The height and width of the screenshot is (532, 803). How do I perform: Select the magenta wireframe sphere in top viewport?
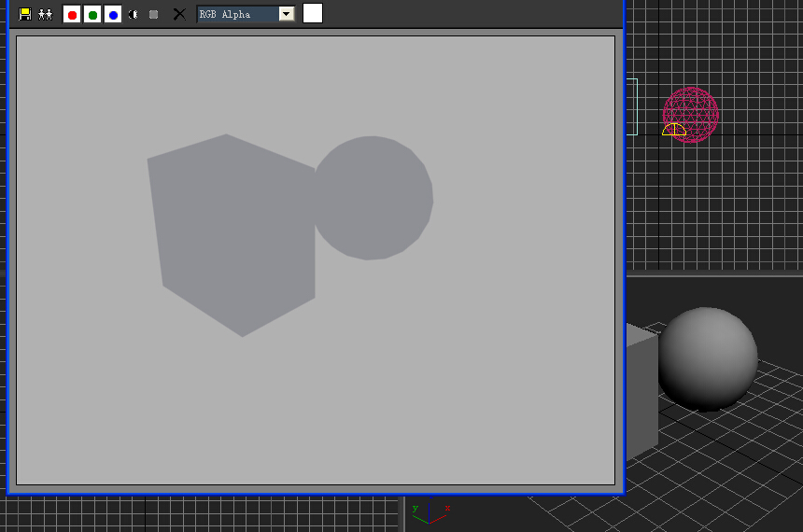pyautogui.click(x=691, y=115)
